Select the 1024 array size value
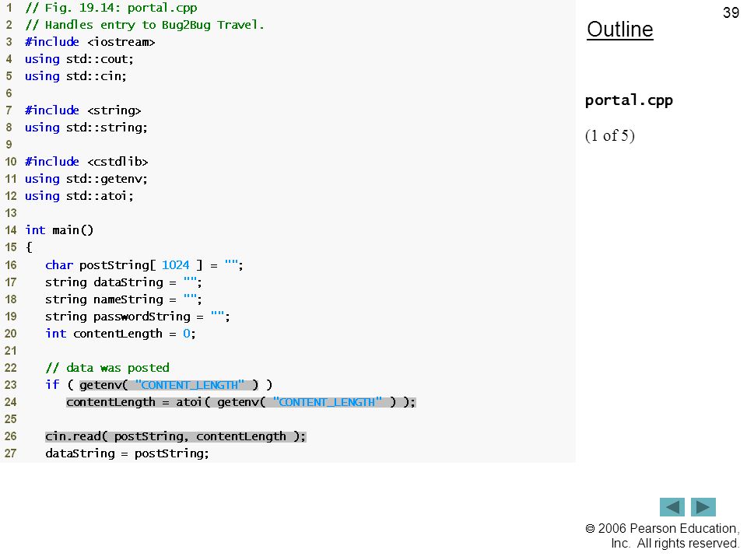The width and height of the screenshot is (747, 560). [175, 264]
